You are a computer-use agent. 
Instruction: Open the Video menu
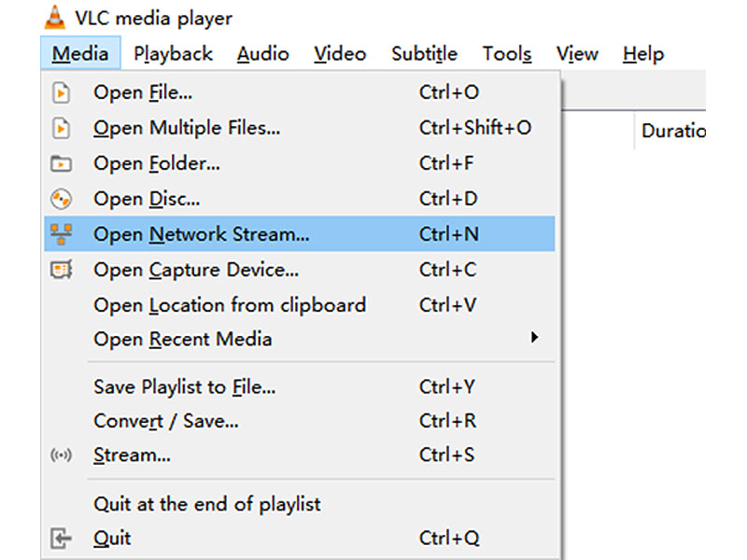(x=340, y=54)
